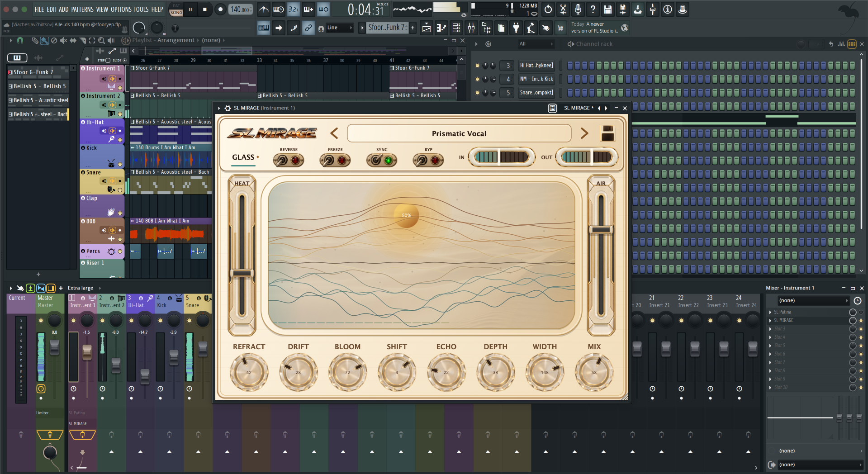Open the OPTIONS menu
The width and height of the screenshot is (868, 474).
(121, 9)
